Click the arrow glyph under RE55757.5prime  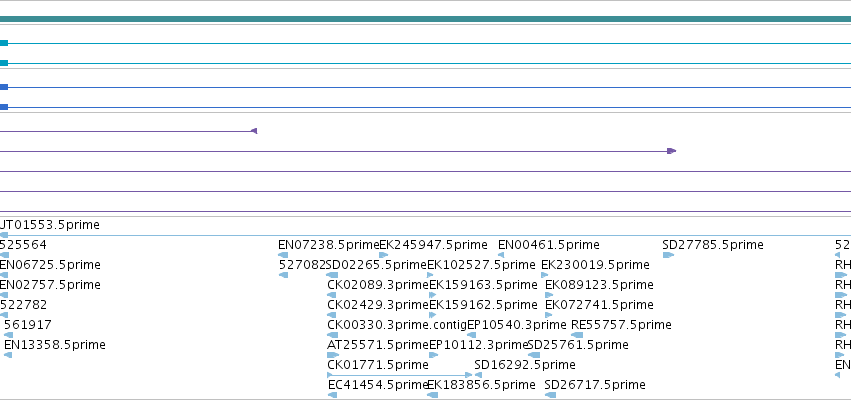(x=577, y=335)
